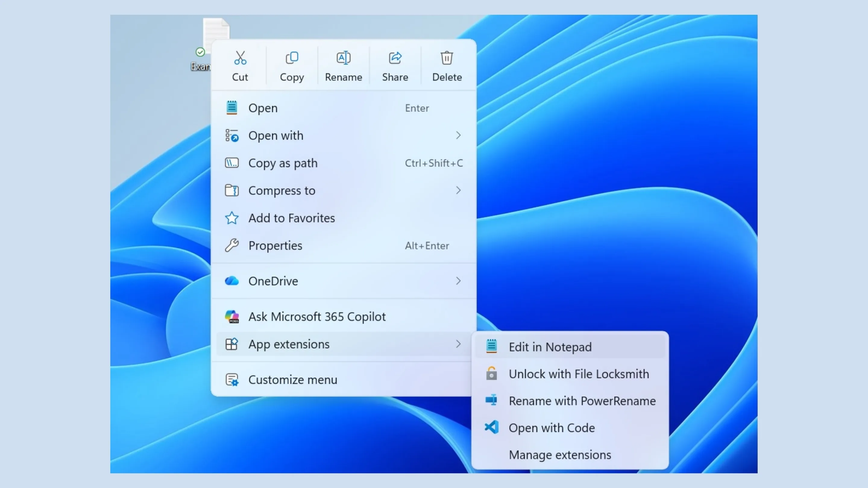Click the desktop file name label
This screenshot has height=488, width=868.
point(201,66)
